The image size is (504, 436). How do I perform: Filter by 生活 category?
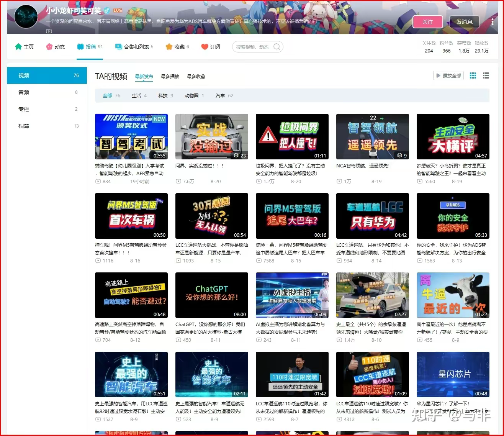click(139, 96)
